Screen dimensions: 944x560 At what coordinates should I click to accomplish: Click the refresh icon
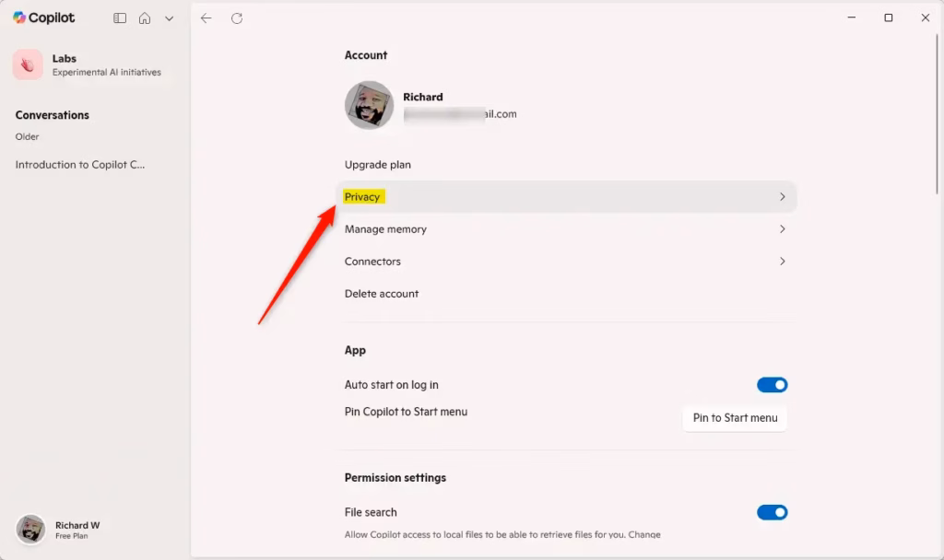pyautogui.click(x=237, y=18)
